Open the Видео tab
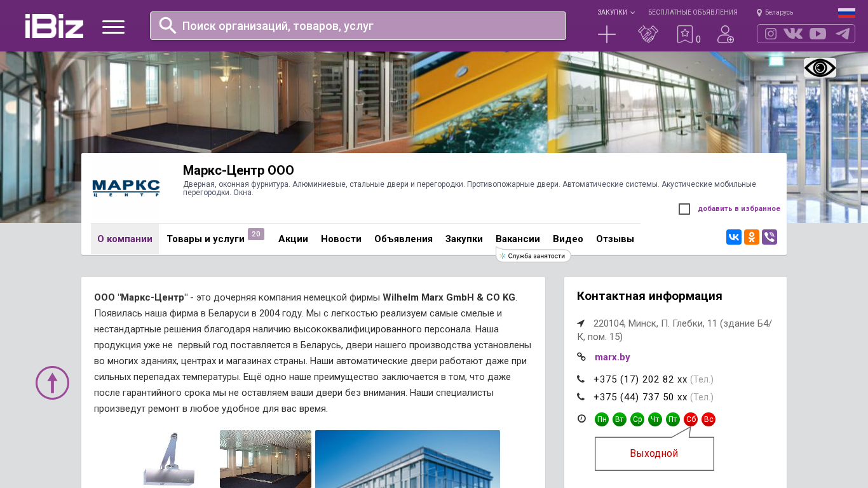The width and height of the screenshot is (868, 488). click(x=568, y=239)
